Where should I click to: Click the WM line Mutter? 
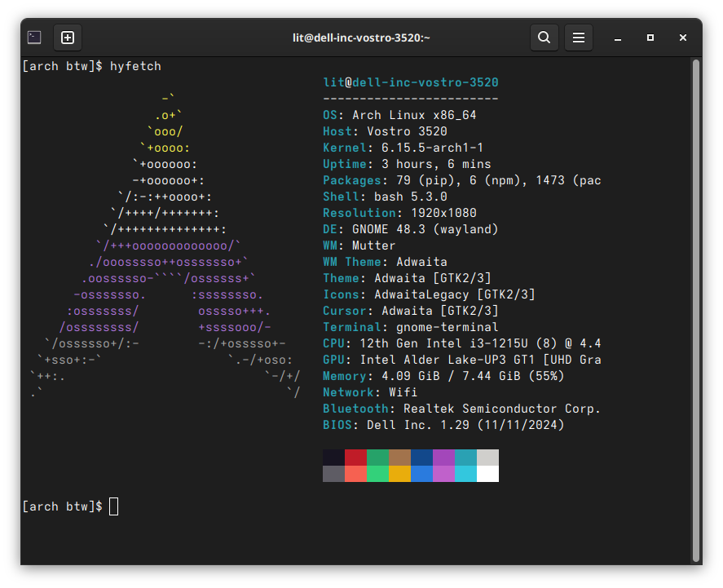click(359, 245)
